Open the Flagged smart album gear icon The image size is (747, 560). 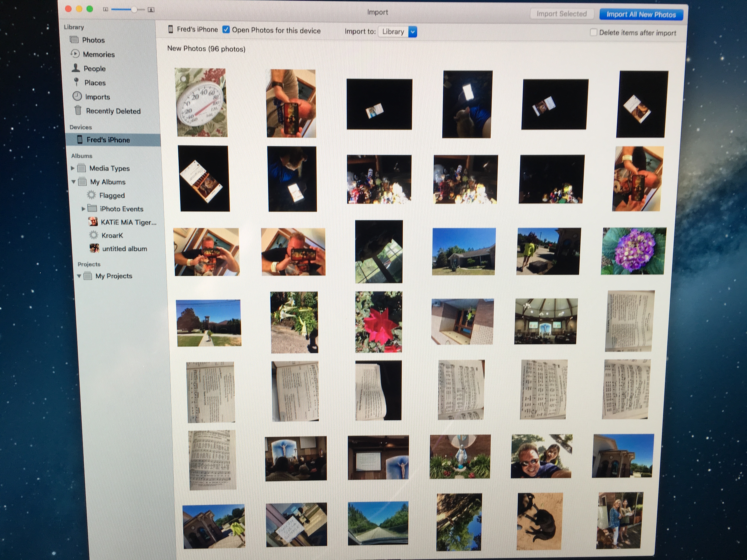(x=91, y=195)
